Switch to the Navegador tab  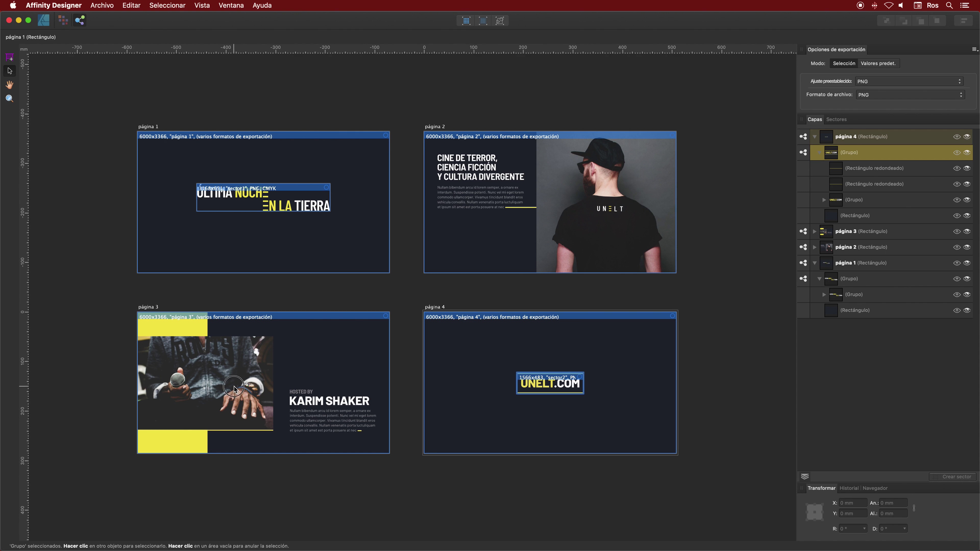(x=875, y=488)
